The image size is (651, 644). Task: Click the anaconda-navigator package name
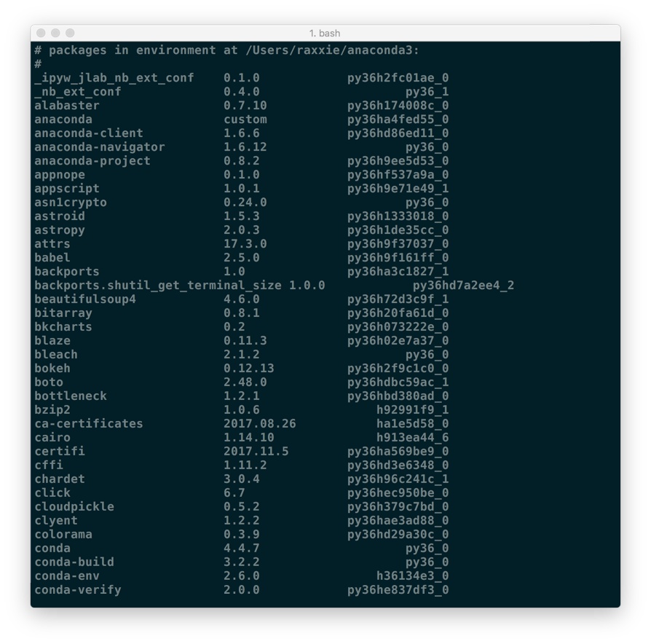click(100, 147)
